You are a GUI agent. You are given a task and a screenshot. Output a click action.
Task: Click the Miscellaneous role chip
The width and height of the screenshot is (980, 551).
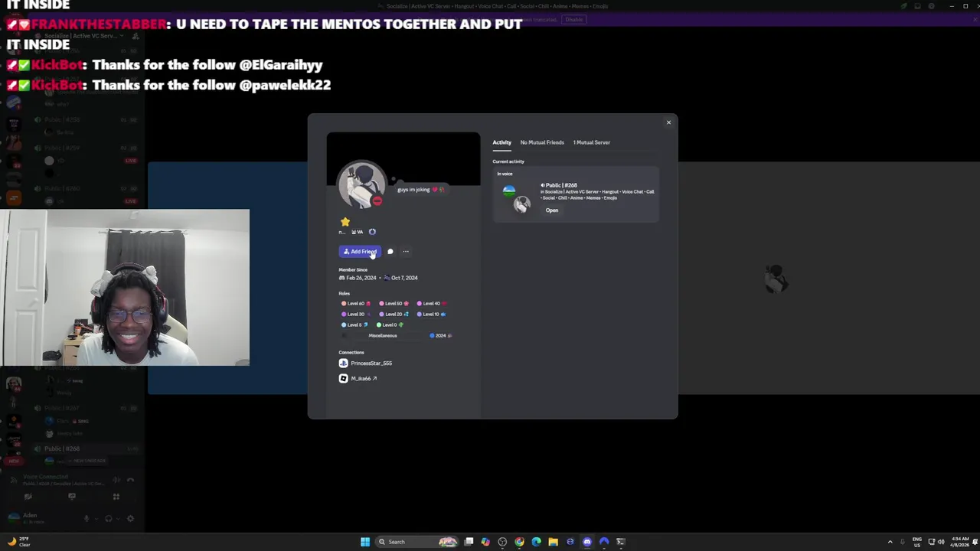382,335
